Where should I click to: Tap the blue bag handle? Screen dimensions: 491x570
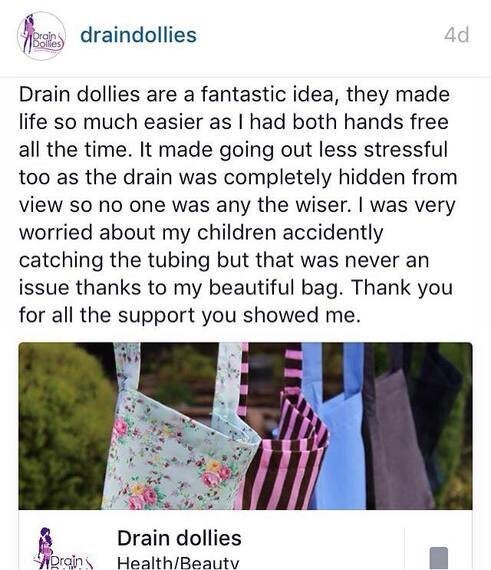click(353, 369)
